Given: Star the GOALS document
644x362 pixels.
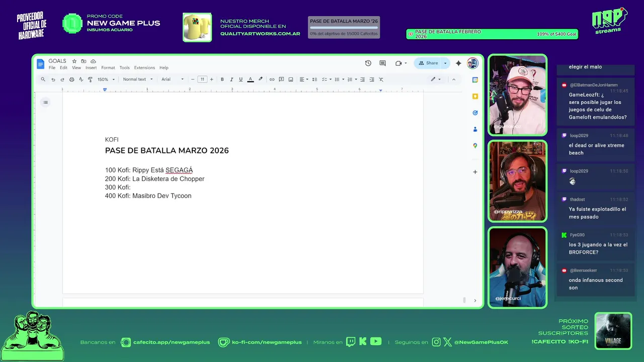Looking at the screenshot, I should point(74,61).
